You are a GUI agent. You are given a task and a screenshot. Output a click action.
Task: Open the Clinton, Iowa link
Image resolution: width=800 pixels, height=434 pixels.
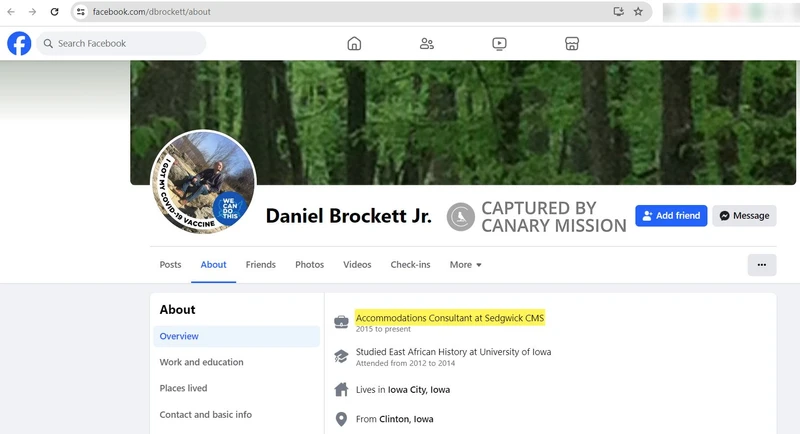pyautogui.click(x=406, y=419)
